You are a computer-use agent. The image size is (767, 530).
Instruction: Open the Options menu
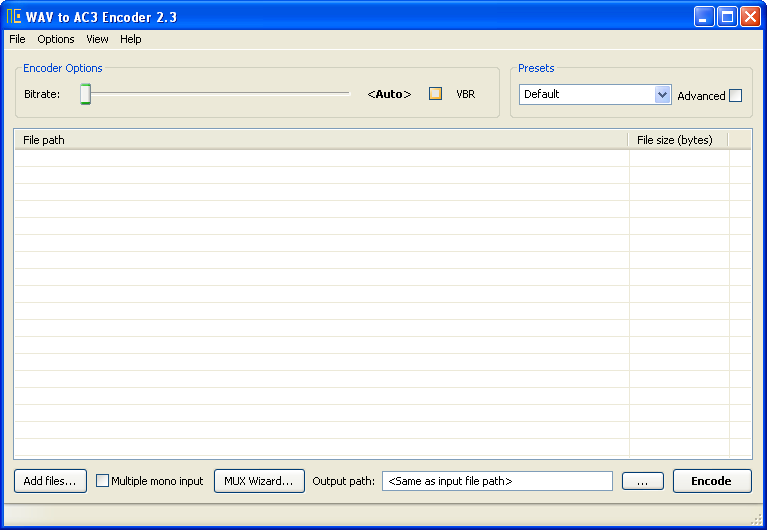coord(56,39)
